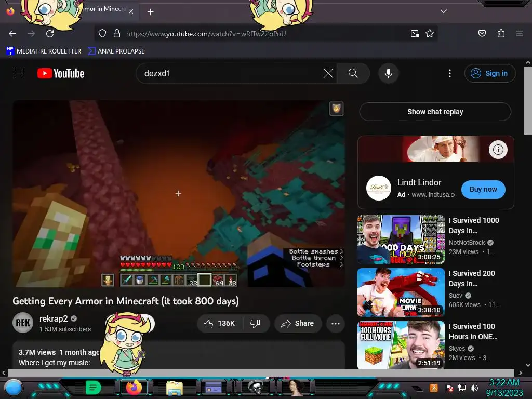Click the URL in the address bar
This screenshot has height=399, width=532.
(x=206, y=34)
